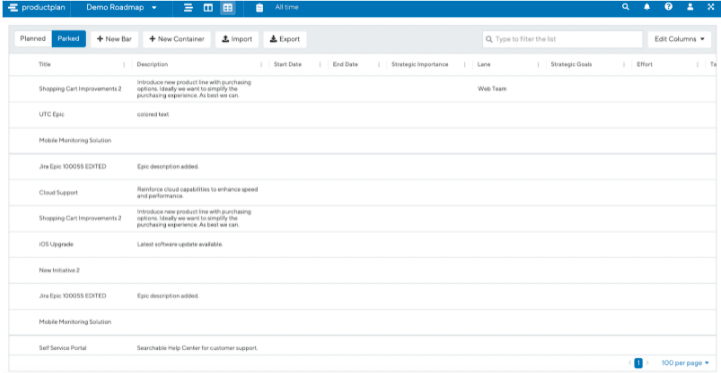This screenshot has height=373, width=721.
Task: Select the Cloud Support row title
Action: point(58,193)
